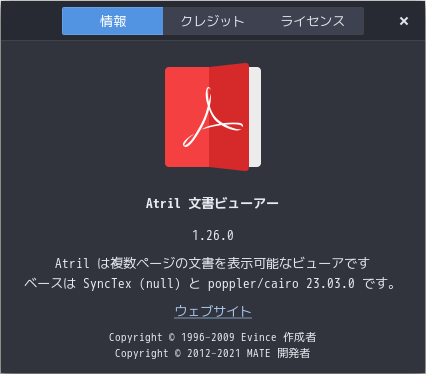
Task: Click the SyncTex (null) と poppler/cairo line
Action: (x=210, y=284)
